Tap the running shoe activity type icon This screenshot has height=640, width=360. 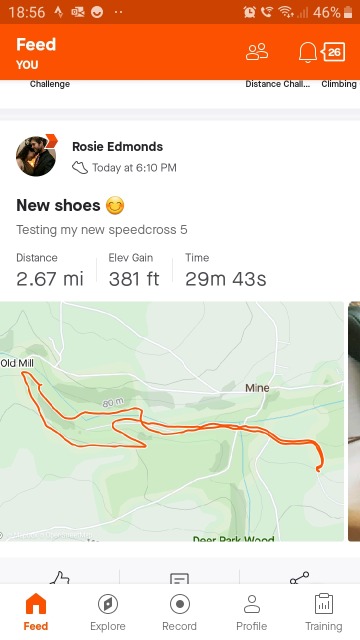80,168
